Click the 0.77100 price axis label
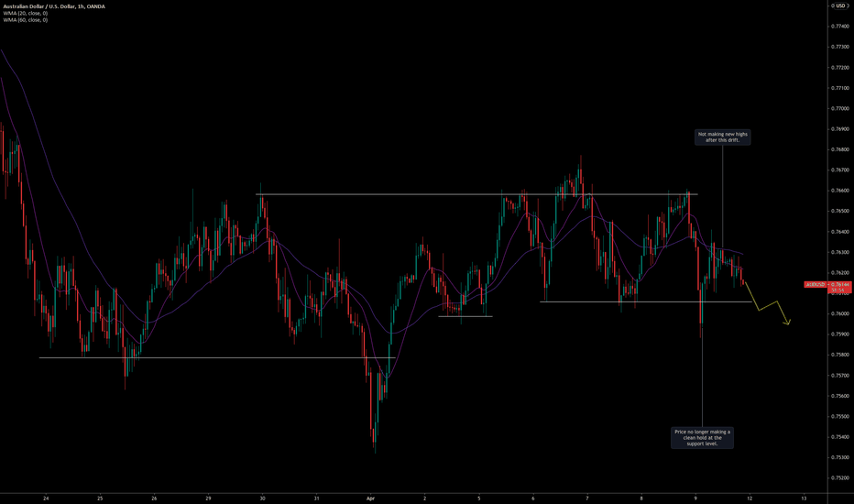The height and width of the screenshot is (504, 854). pos(839,88)
